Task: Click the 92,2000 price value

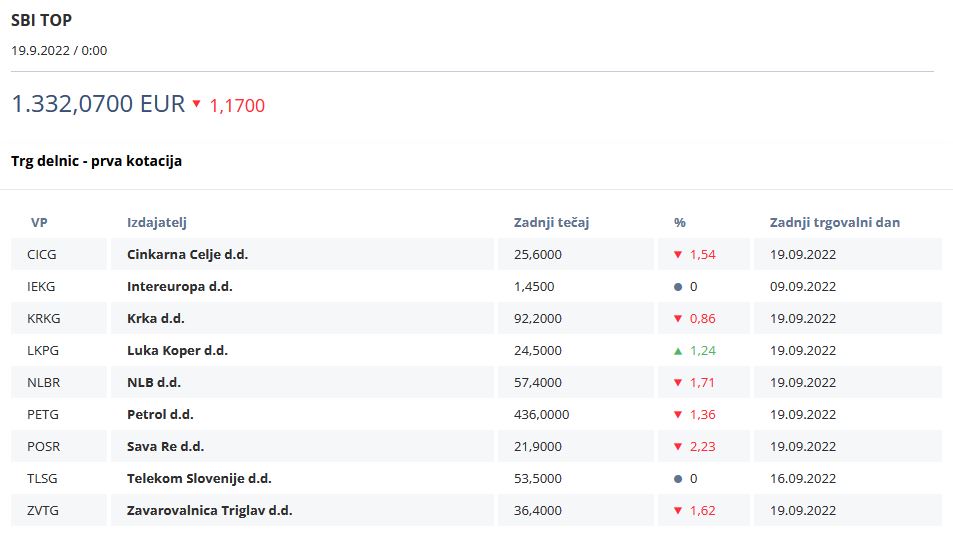Action: pos(538,318)
